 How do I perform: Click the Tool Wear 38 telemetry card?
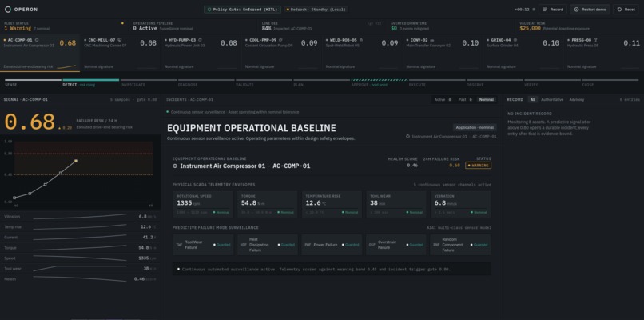coord(396,204)
